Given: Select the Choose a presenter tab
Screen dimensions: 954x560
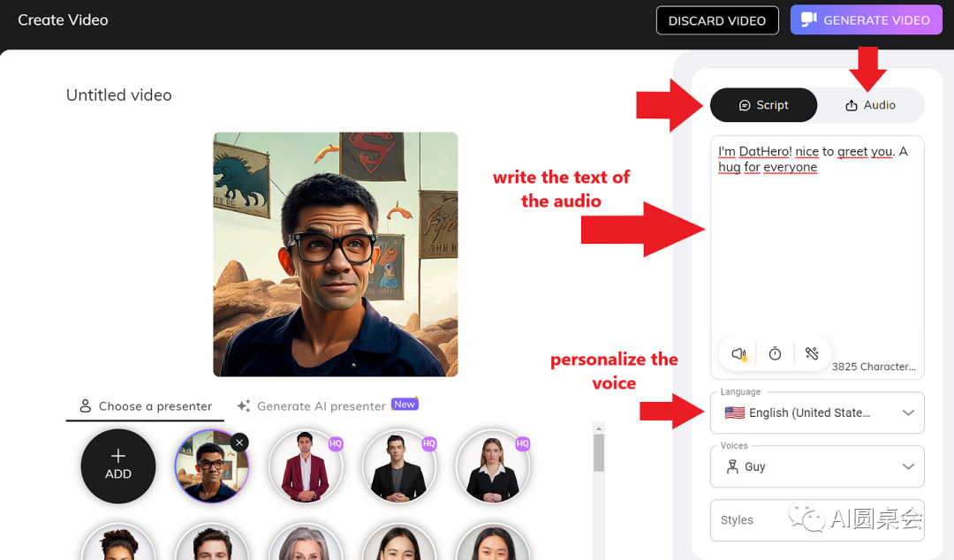Looking at the screenshot, I should coord(146,406).
